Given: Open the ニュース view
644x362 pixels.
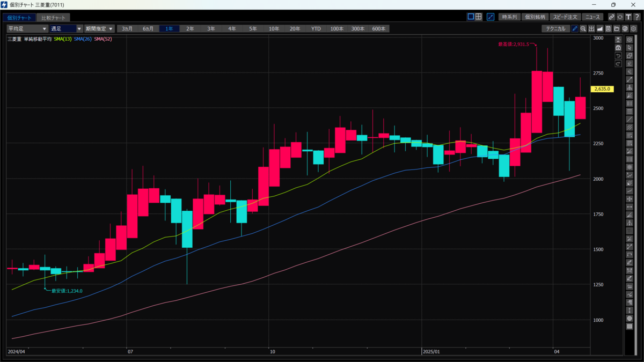Looking at the screenshot, I should coord(592,17).
